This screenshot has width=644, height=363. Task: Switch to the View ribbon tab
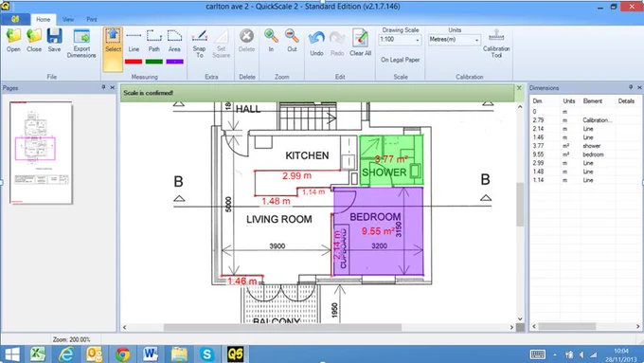point(68,19)
